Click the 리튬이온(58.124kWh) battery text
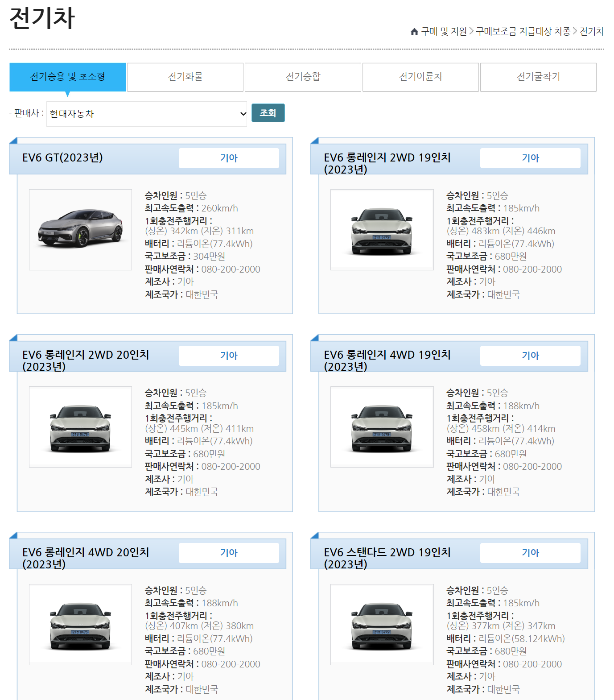 pyautogui.click(x=522, y=639)
